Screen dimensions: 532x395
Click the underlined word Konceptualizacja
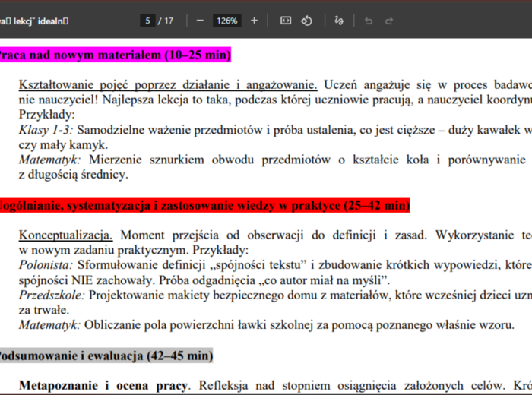tap(65, 235)
